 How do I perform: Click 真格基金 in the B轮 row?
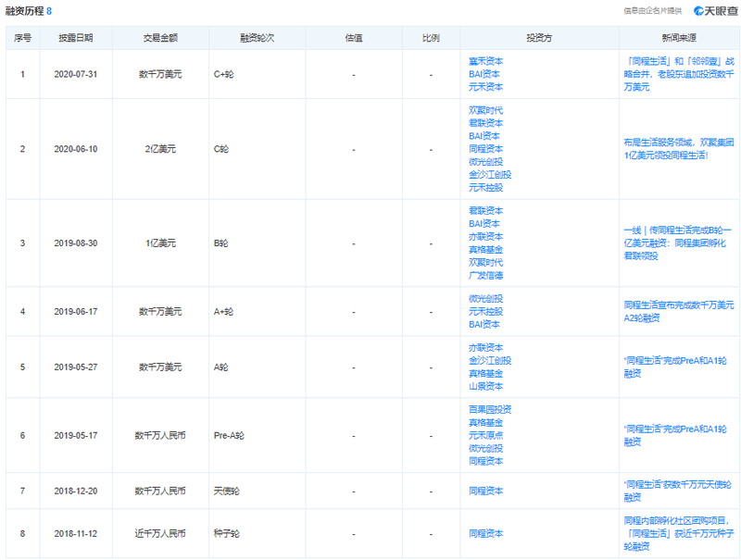(x=486, y=249)
